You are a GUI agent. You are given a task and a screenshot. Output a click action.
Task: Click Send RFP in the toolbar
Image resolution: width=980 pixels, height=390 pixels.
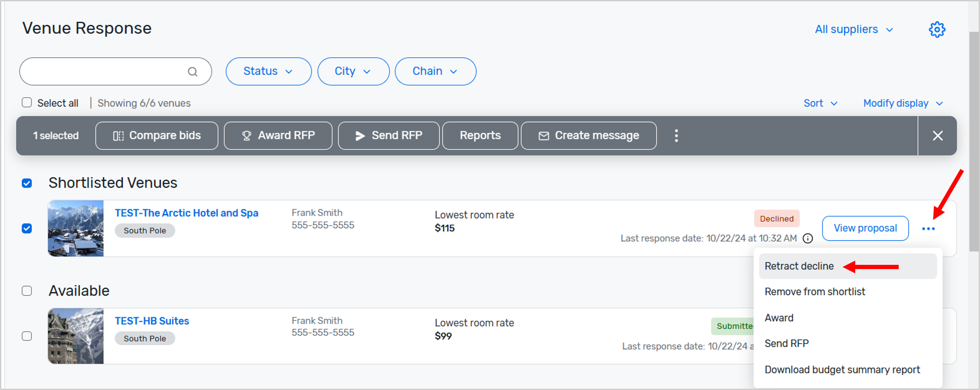pyautogui.click(x=389, y=136)
